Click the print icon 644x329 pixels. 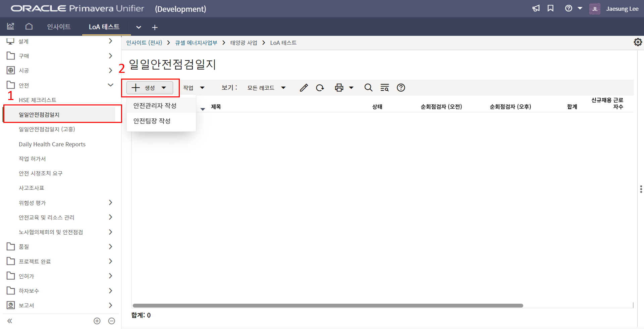point(339,88)
